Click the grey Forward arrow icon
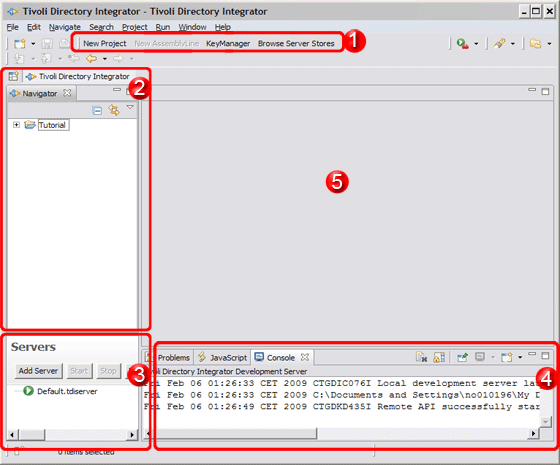The image size is (560, 465). (118, 58)
